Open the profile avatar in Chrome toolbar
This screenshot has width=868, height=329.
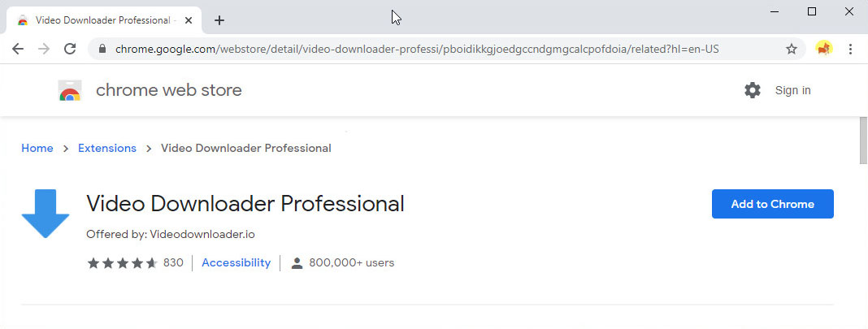point(824,49)
